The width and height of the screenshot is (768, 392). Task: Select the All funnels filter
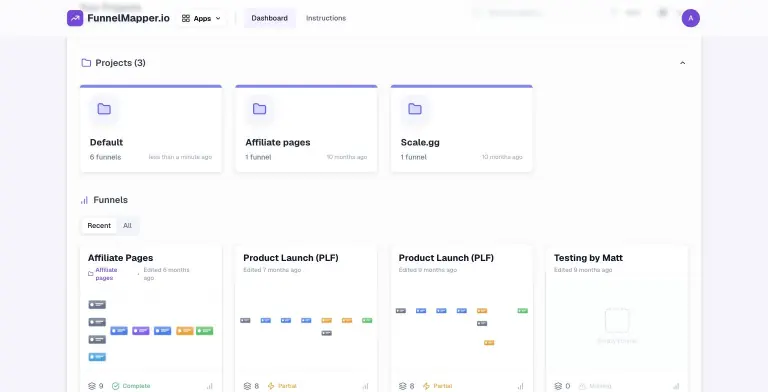[x=127, y=225]
